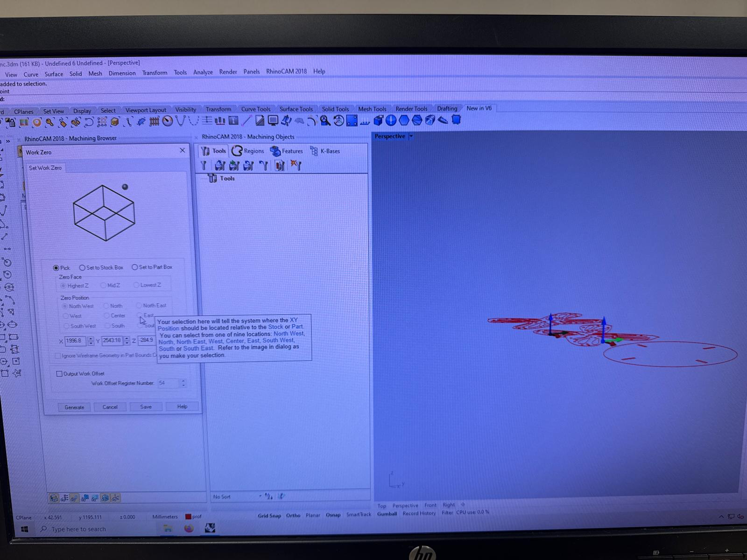Click the orange ring toolbar icon
This screenshot has width=747, height=560.
pyautogui.click(x=37, y=122)
